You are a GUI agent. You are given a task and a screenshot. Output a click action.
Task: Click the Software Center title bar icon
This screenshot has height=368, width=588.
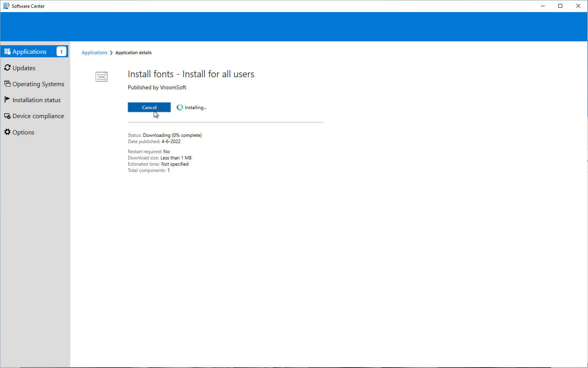(6, 6)
